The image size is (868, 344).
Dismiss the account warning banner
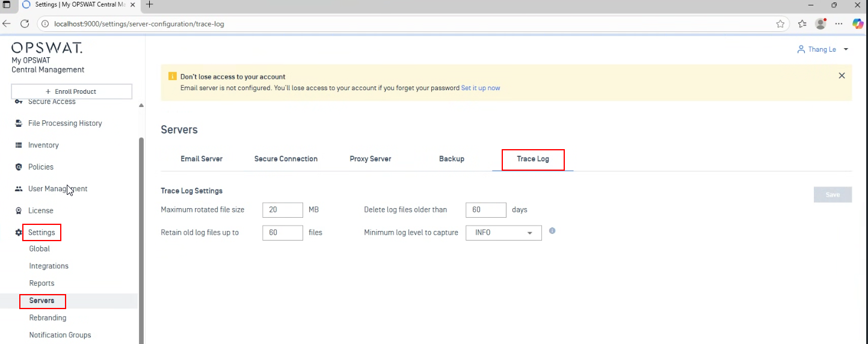click(842, 76)
